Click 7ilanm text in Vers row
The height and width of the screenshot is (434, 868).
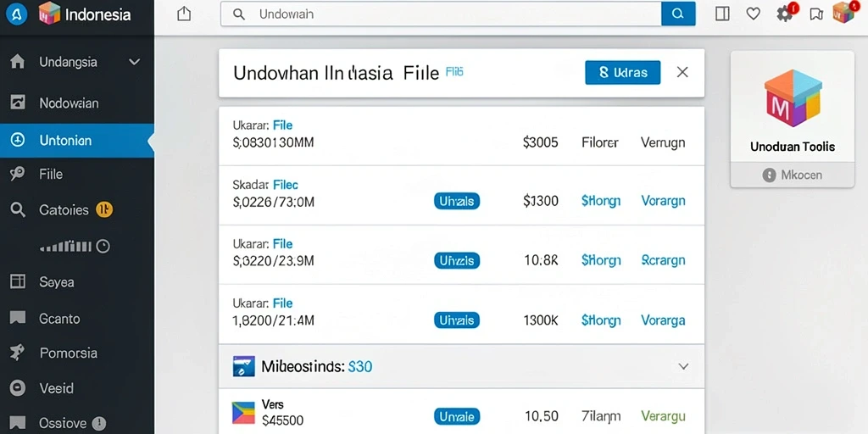click(601, 416)
